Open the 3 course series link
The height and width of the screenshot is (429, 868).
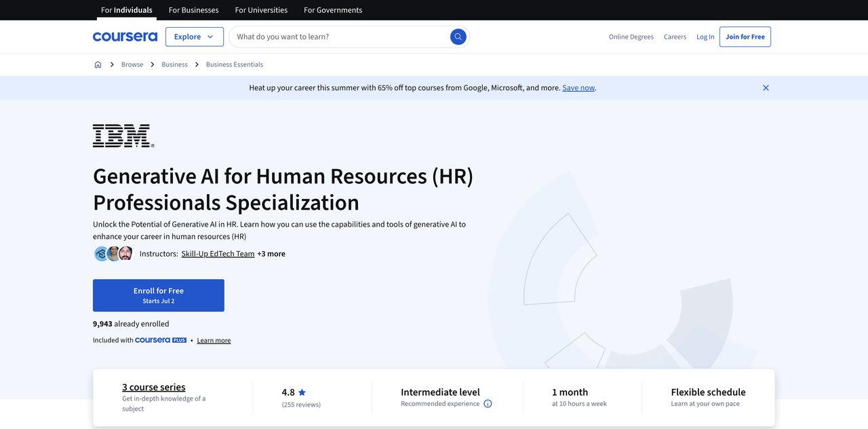[154, 387]
